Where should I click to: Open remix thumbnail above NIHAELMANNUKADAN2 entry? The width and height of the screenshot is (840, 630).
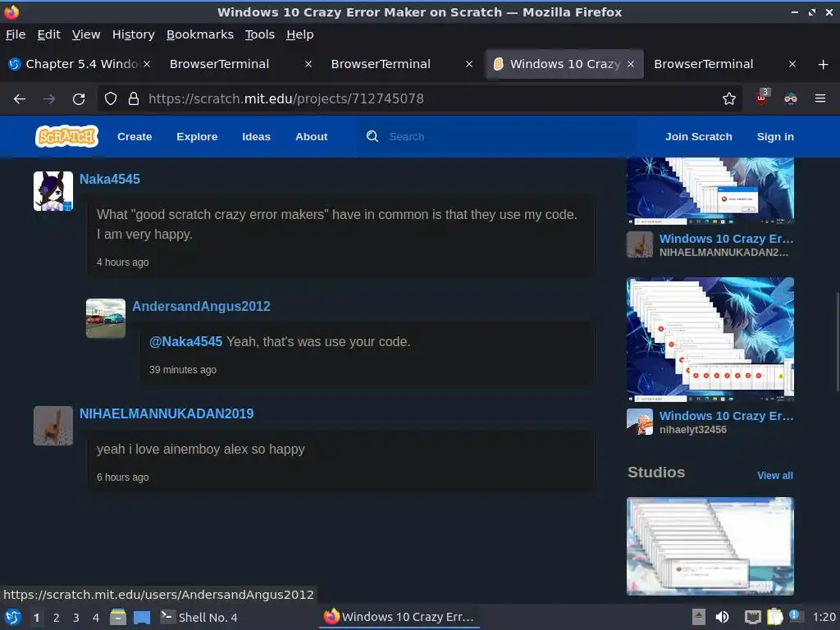[x=710, y=191]
